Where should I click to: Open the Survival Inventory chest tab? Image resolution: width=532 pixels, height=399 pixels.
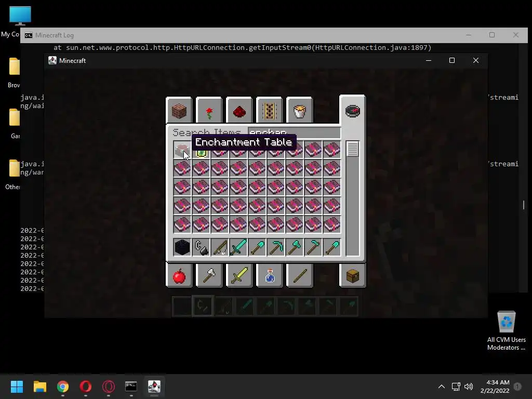click(353, 275)
